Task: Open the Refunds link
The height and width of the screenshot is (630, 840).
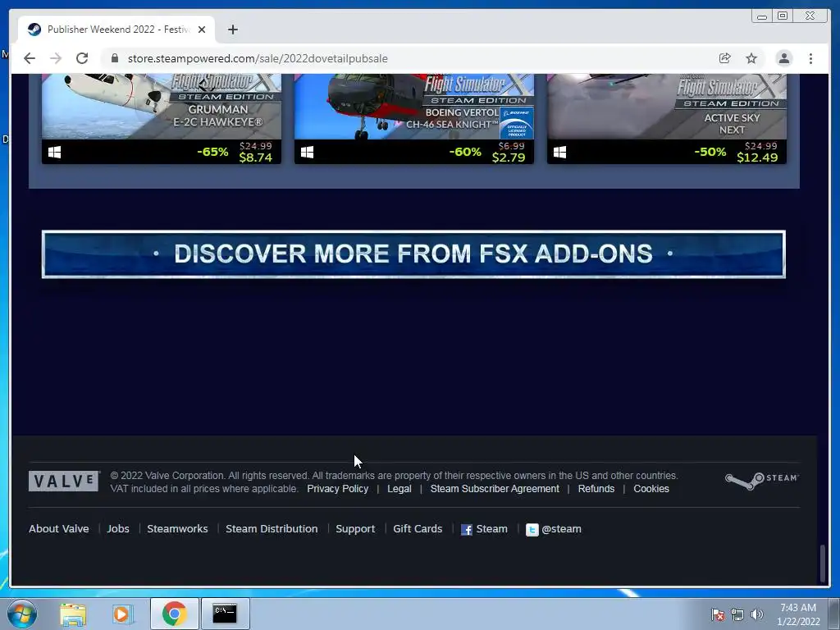Action: [x=596, y=489]
